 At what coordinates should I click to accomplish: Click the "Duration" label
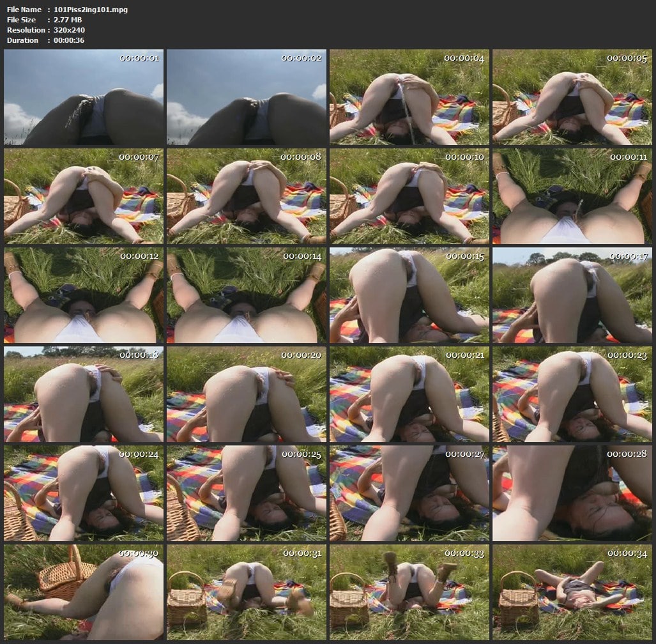22,41
